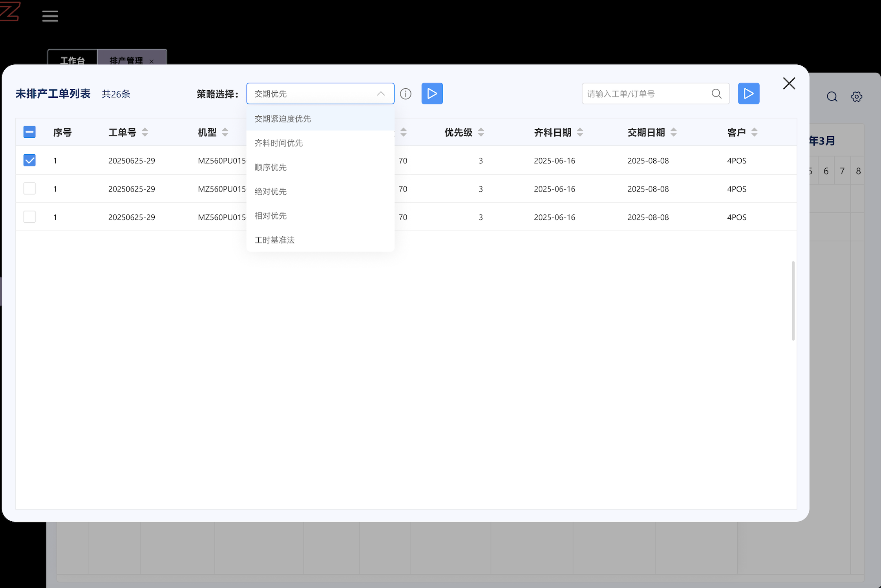
Task: Sort by 工单号 column arrows
Action: [145, 132]
